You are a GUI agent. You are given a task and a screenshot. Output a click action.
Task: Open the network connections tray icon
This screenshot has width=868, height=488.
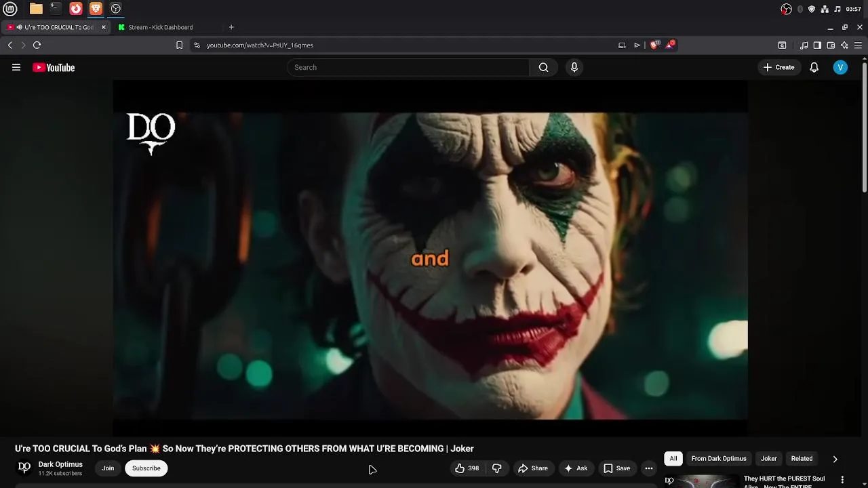[x=825, y=9]
